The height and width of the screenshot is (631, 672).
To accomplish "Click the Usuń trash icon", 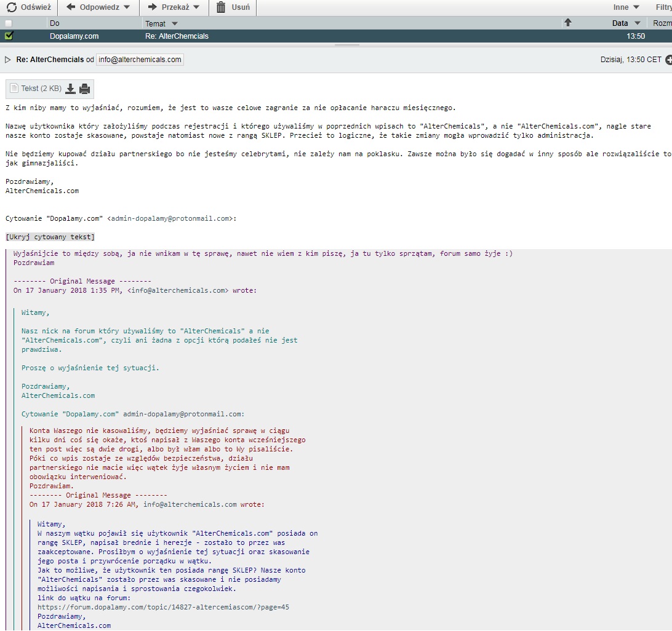I will pyautogui.click(x=221, y=7).
